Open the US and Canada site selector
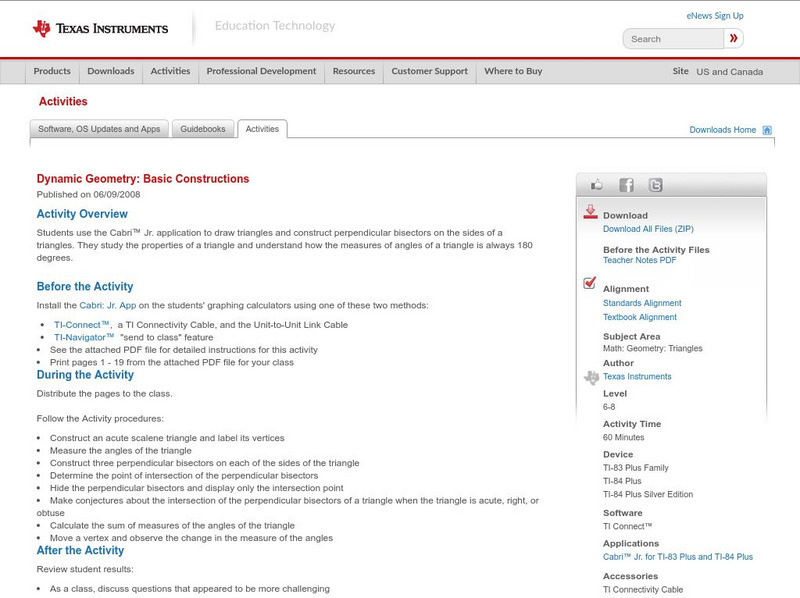The height and width of the screenshot is (598, 800). [730, 72]
